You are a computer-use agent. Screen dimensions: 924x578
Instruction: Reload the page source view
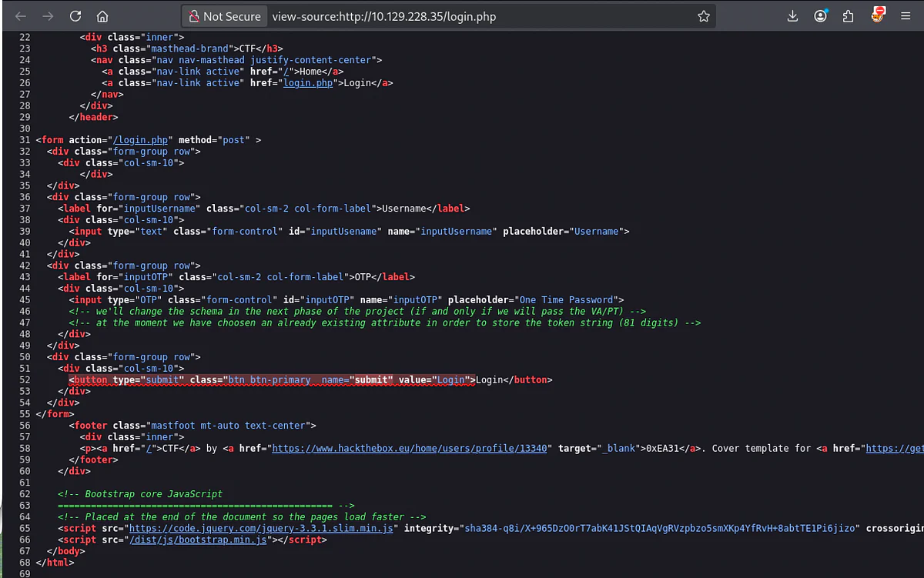click(x=75, y=16)
